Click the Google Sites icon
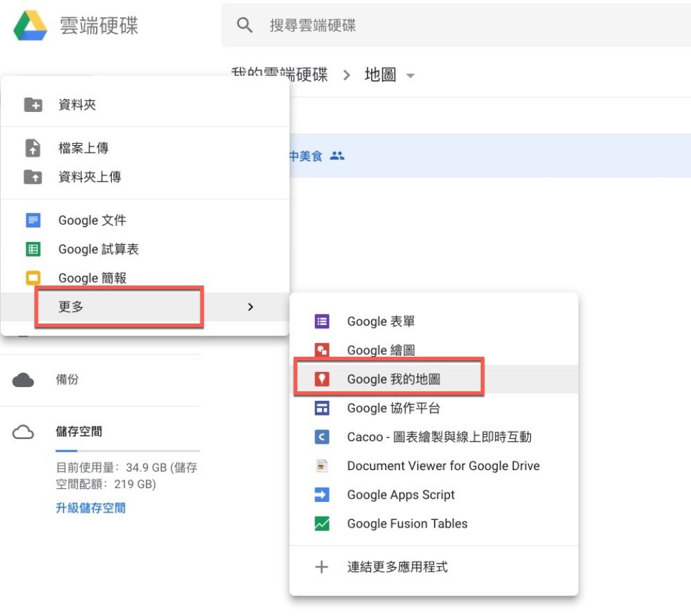Image resolution: width=691 pixels, height=616 pixels. (322, 408)
